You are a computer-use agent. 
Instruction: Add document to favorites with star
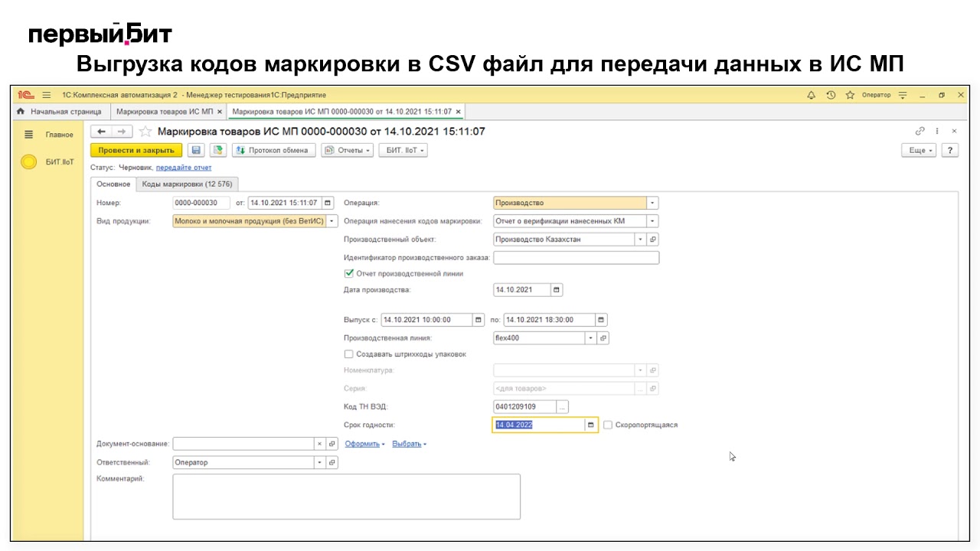pos(145,132)
